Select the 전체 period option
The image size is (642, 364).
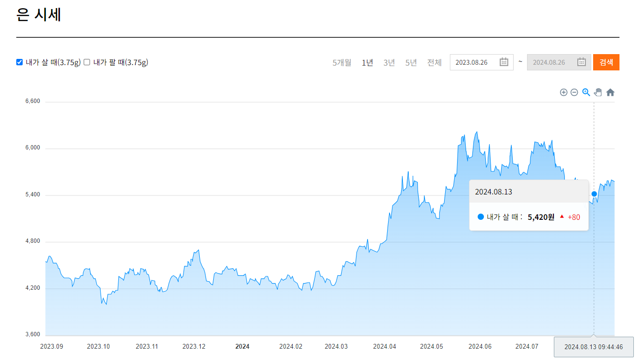(435, 62)
